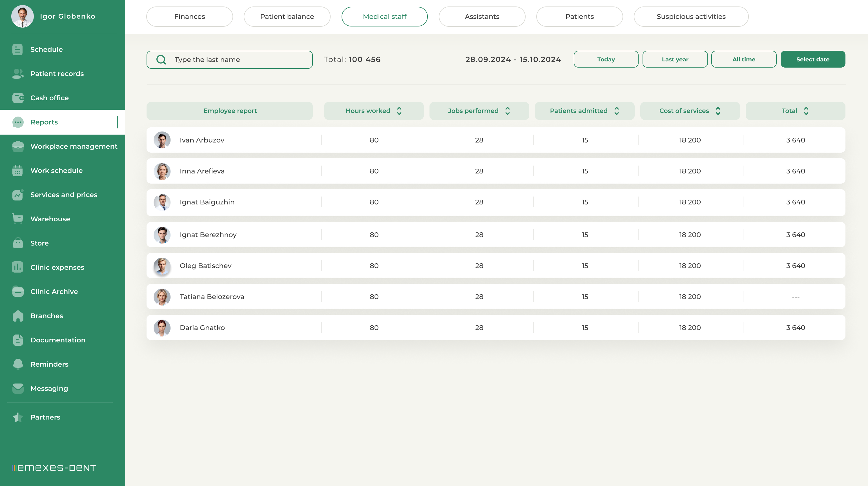Viewport: 868px width, 486px height.
Task: Click the Work schedule calendar icon
Action: (x=17, y=171)
